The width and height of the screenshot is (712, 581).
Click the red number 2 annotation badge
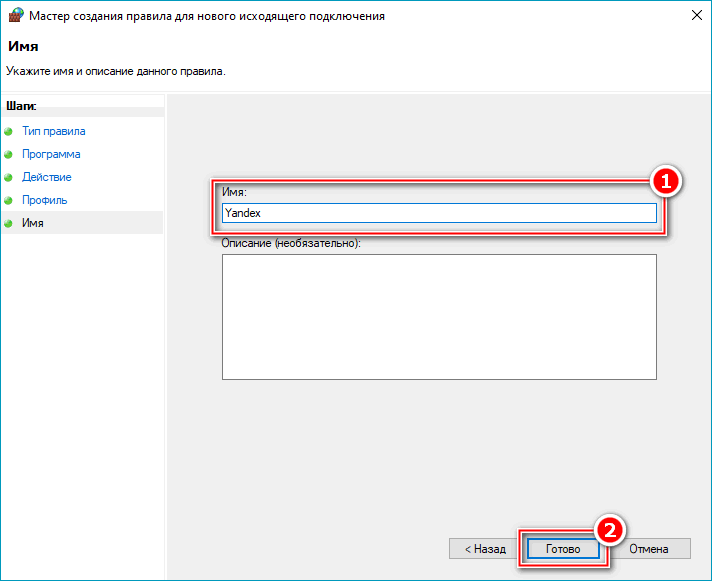(x=609, y=530)
